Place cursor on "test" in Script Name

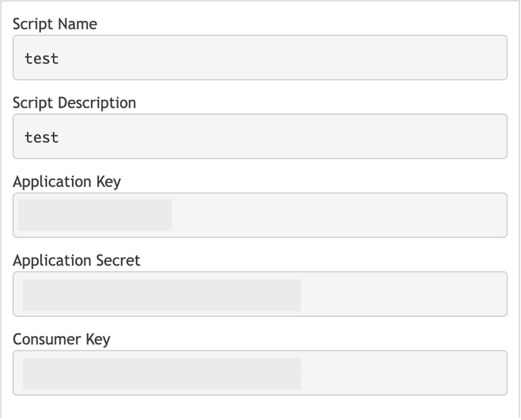[41, 59]
